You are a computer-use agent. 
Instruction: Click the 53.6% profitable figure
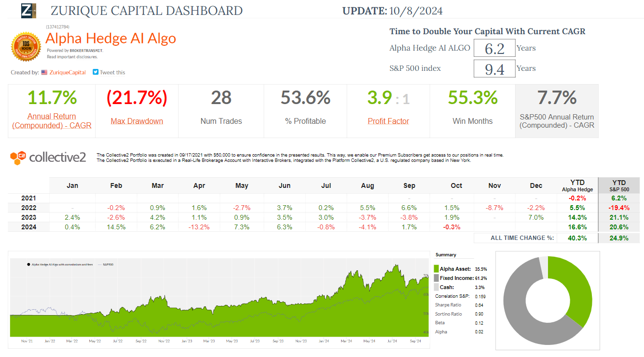point(305,98)
